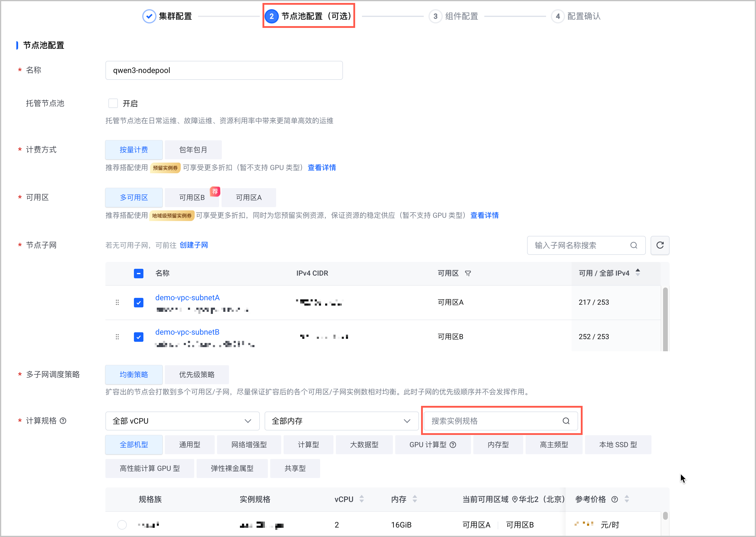
Task: Click the 16GiB memory cell
Action: 401,525
